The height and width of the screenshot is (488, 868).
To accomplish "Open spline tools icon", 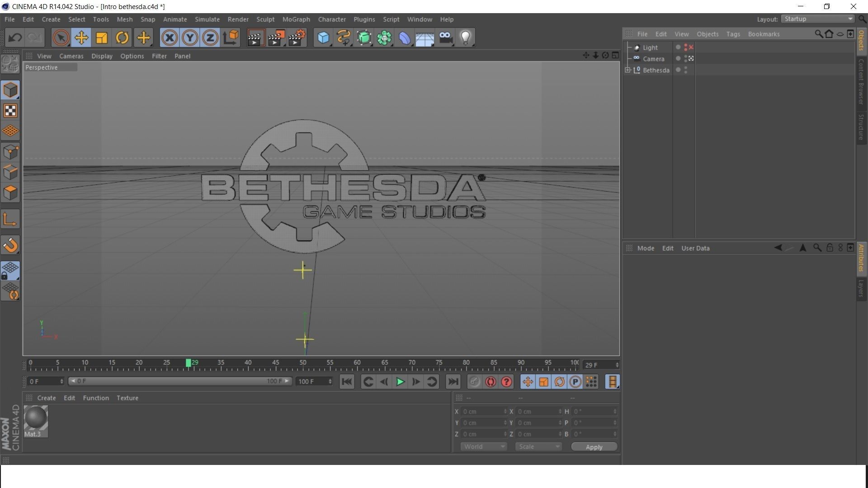I will (344, 38).
